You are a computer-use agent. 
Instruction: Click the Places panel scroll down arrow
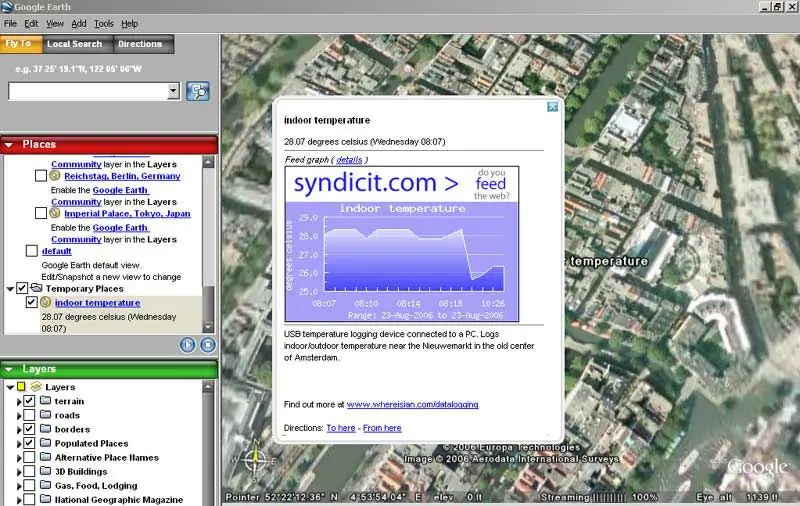[x=208, y=327]
